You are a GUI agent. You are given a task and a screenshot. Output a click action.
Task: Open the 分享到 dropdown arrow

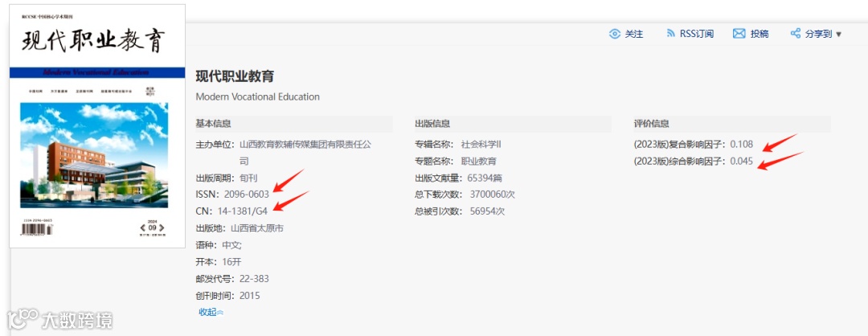click(838, 35)
